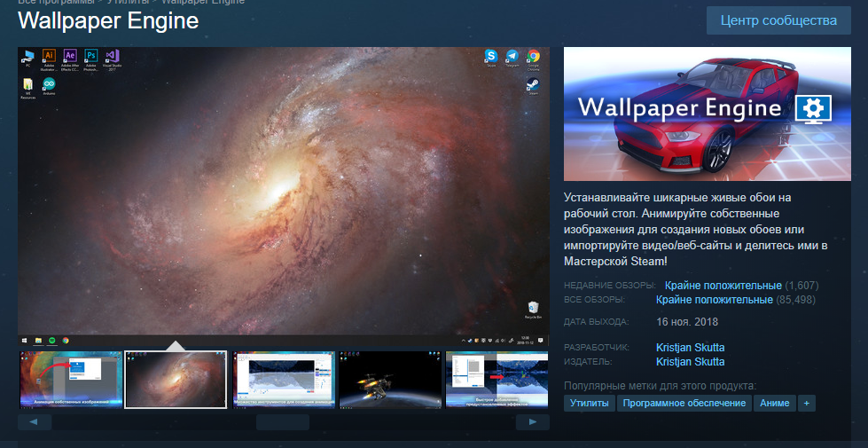Click the thumbnail strip scrollbar handle
Image resolution: width=868 pixels, height=448 pixels.
point(282,422)
